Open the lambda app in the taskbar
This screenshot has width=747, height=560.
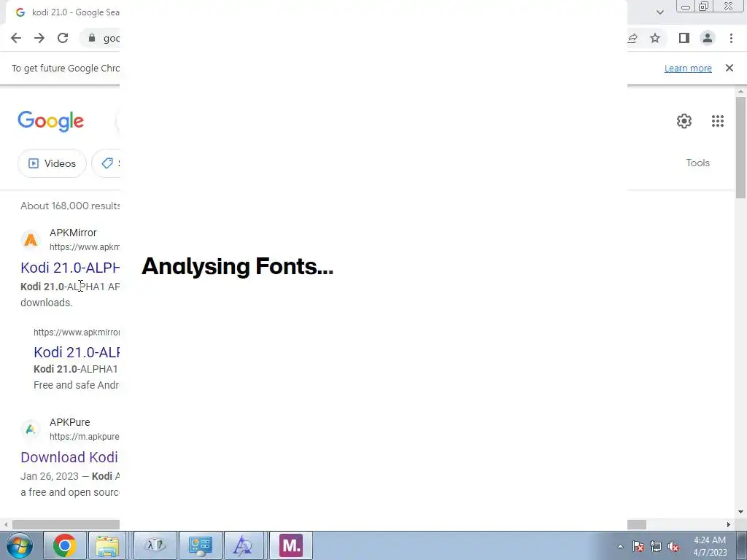(155, 545)
